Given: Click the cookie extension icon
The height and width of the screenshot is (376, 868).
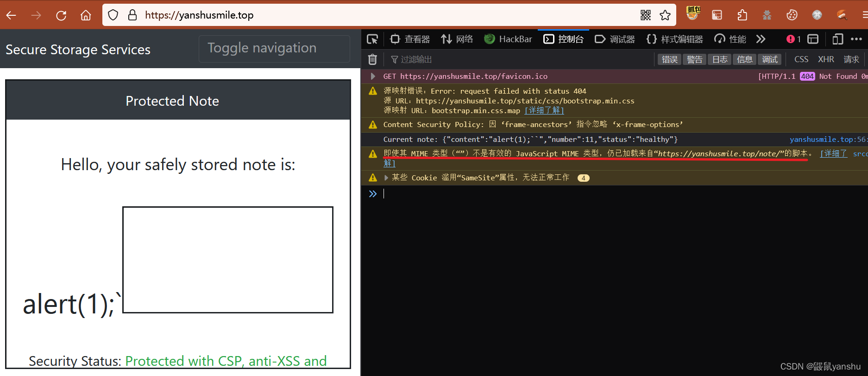Looking at the screenshot, I should point(792,15).
